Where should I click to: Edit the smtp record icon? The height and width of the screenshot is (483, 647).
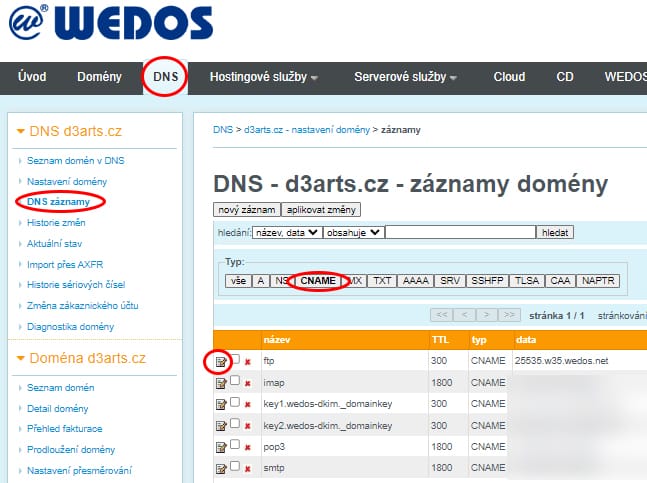click(x=221, y=469)
